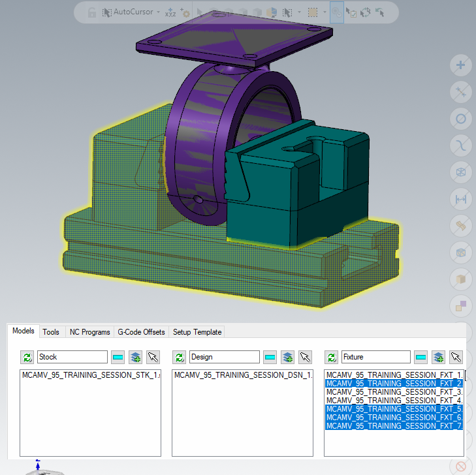Click the overlapping squares filter icon
The height and width of the screenshot is (475, 476).
460,306
